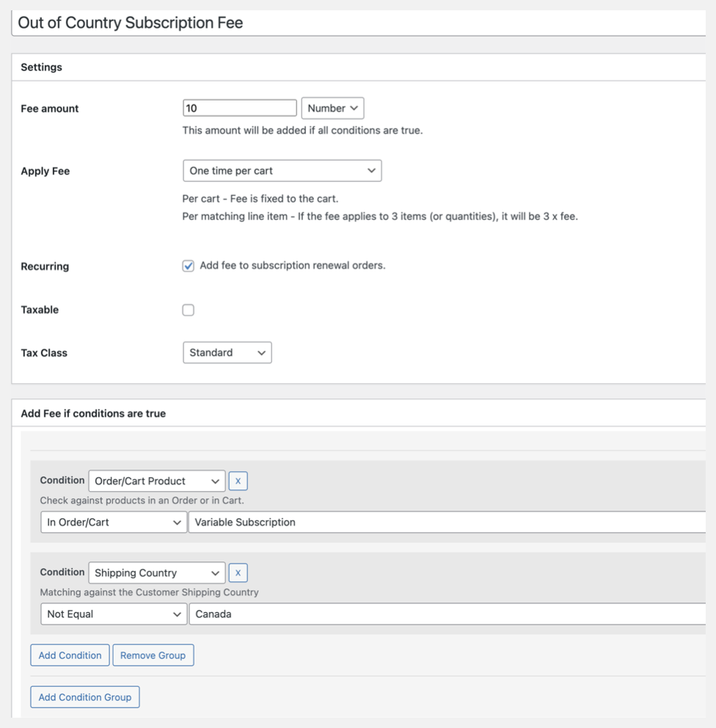The height and width of the screenshot is (728, 716).
Task: Open the 'Shipping Country' condition type dropdown
Action: pyautogui.click(x=156, y=573)
